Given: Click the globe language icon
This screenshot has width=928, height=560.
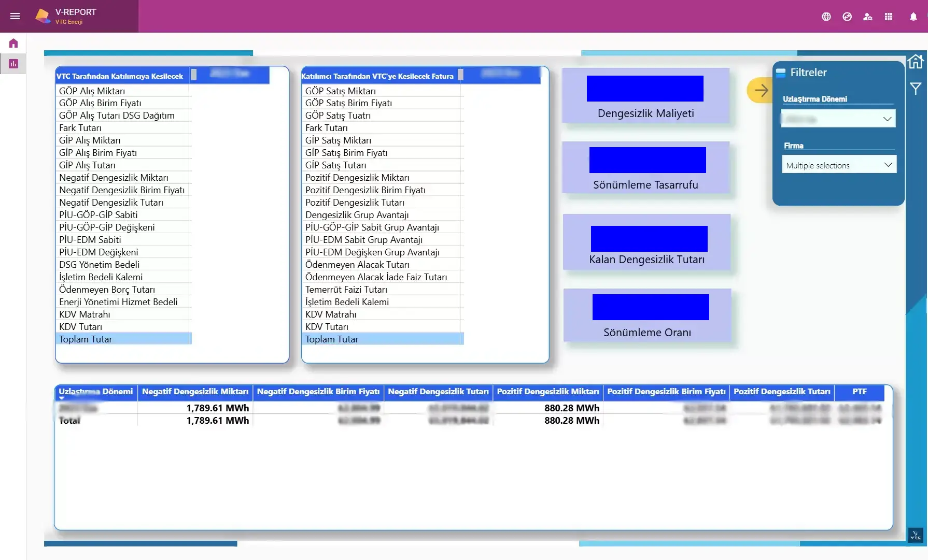Looking at the screenshot, I should click(x=826, y=17).
